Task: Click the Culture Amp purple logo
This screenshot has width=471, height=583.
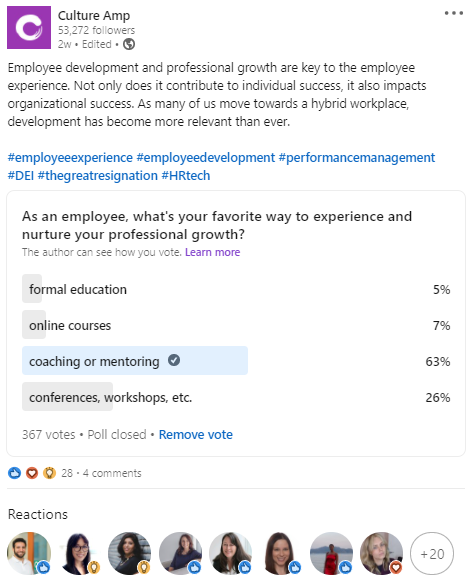Action: [29, 28]
